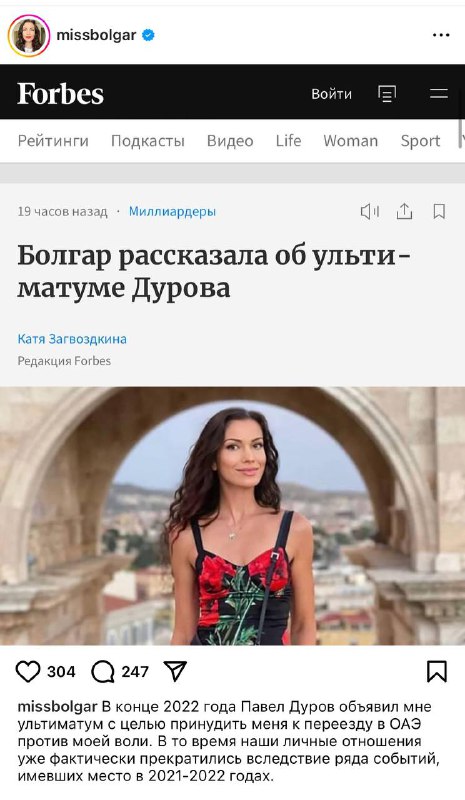
Task: Like the post with heart icon
Action: click(x=28, y=671)
